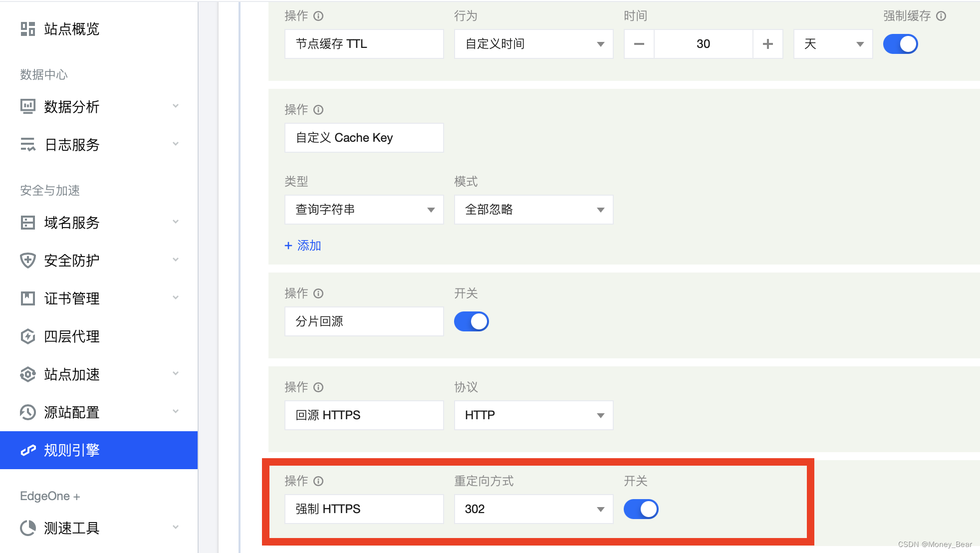Click the 时间 value input field
Image resolution: width=980 pixels, height=553 pixels.
705,44
